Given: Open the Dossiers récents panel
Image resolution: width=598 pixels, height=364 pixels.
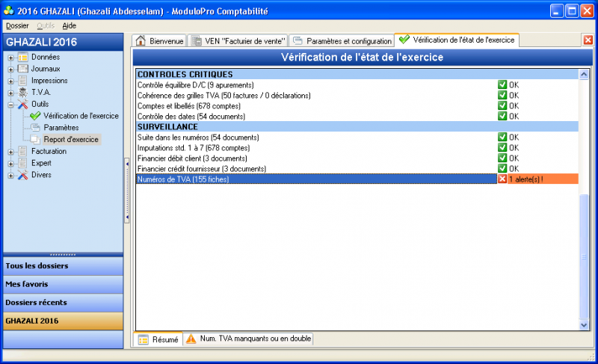Looking at the screenshot, I should point(63,303).
